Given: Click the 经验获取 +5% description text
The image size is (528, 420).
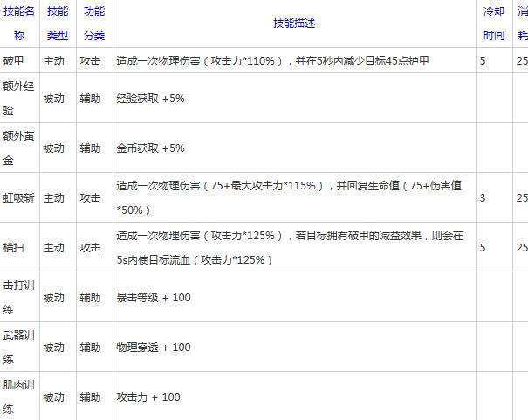Looking at the screenshot, I should point(150,99).
